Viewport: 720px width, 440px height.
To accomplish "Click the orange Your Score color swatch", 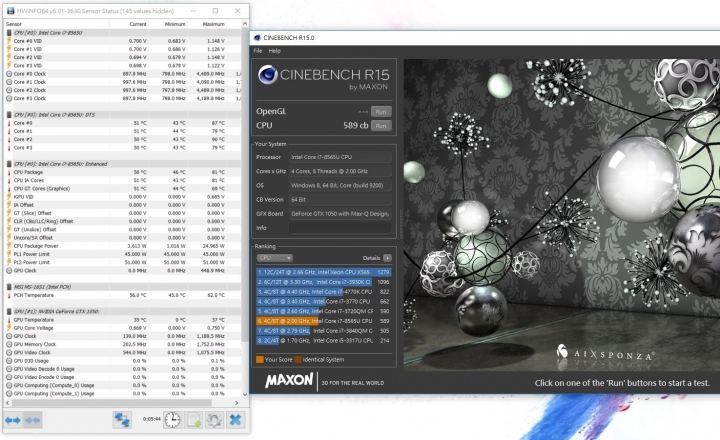I will tap(260, 360).
